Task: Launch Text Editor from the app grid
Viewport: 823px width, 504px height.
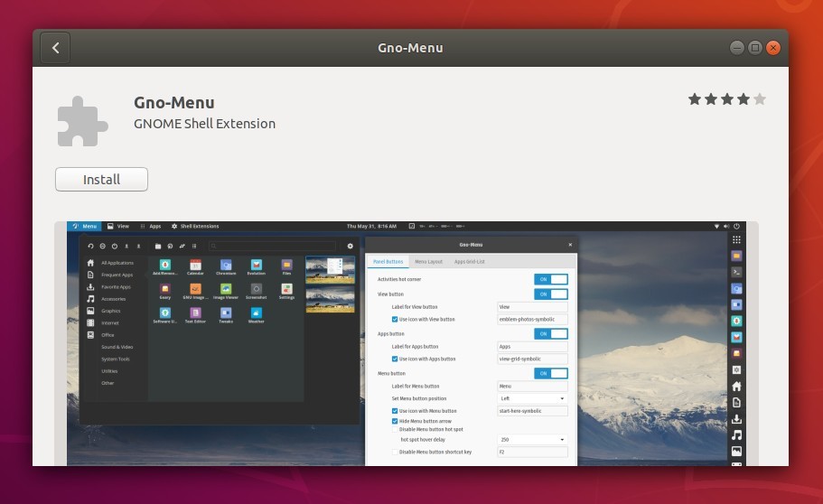Action: point(195,315)
